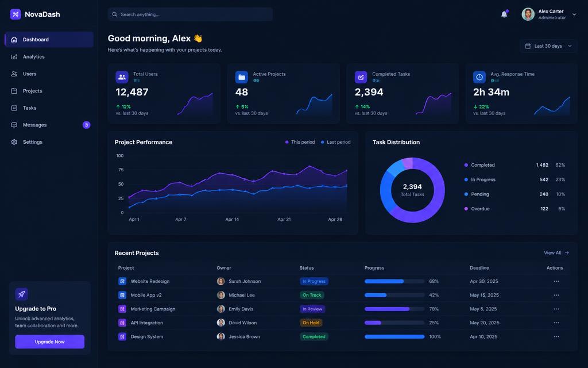Open the notifications bell

pos(504,14)
